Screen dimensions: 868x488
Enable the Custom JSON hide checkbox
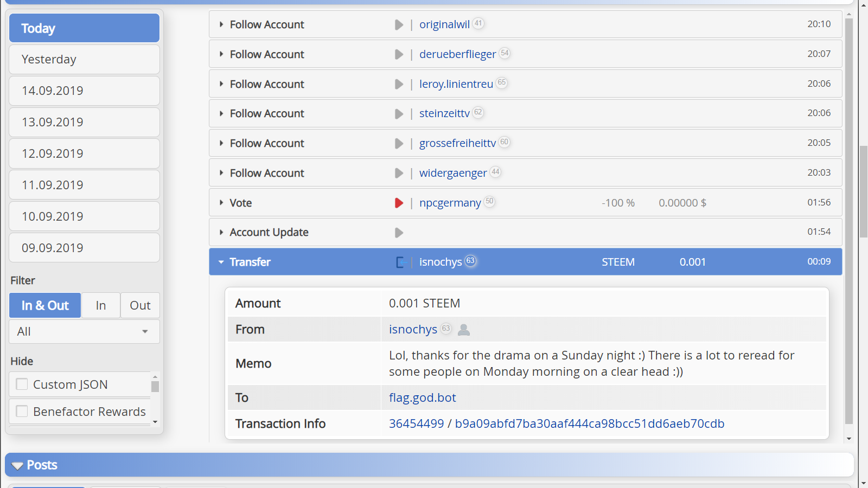pos(22,384)
